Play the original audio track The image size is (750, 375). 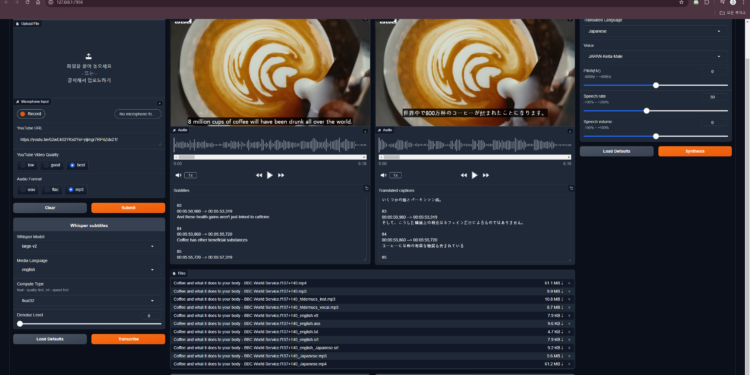click(x=270, y=175)
